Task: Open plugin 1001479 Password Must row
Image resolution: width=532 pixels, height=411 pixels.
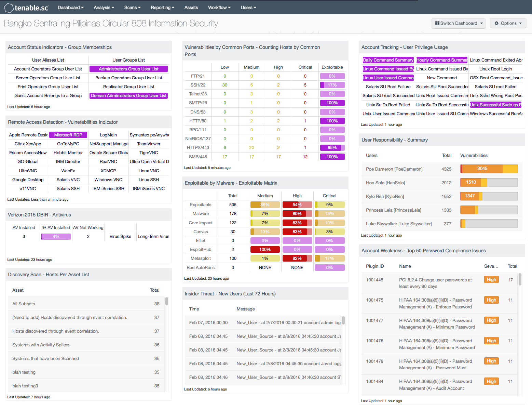Action: 439,364
